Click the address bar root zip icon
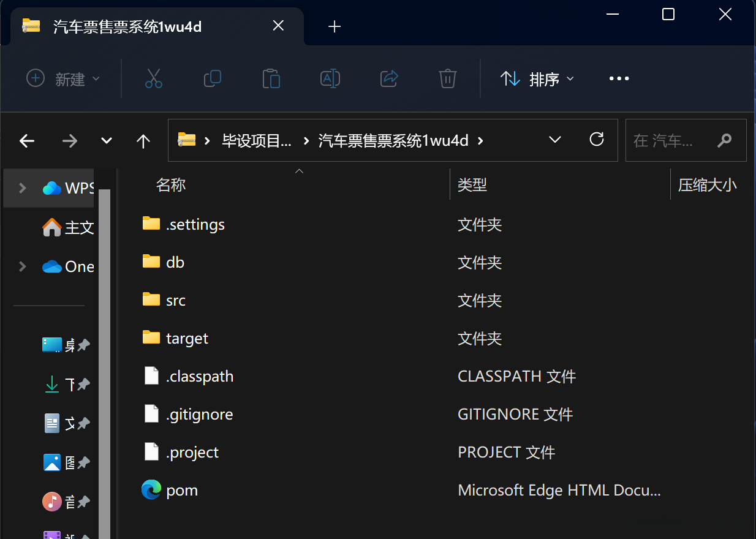Image resolution: width=756 pixels, height=539 pixels. (186, 140)
